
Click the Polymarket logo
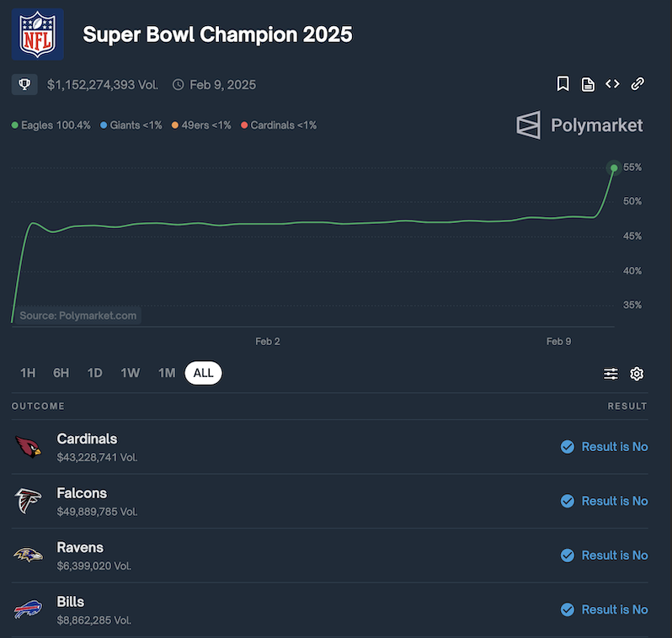(x=579, y=125)
